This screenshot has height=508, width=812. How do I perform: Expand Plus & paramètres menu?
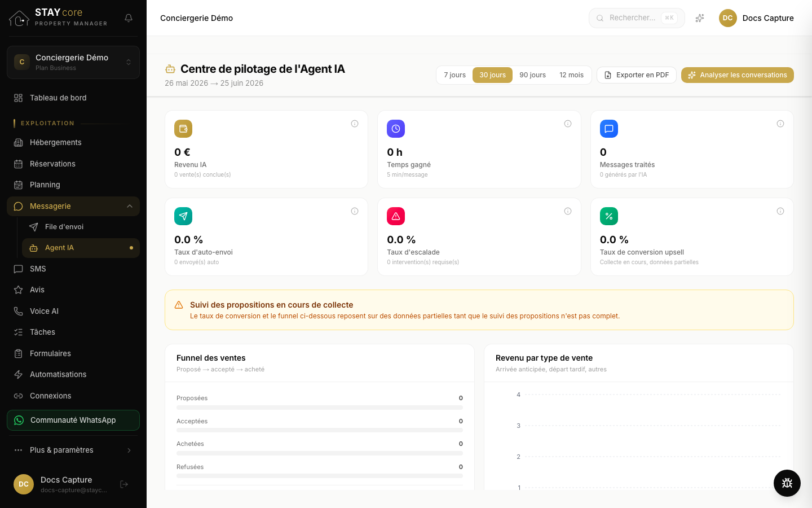tap(73, 450)
